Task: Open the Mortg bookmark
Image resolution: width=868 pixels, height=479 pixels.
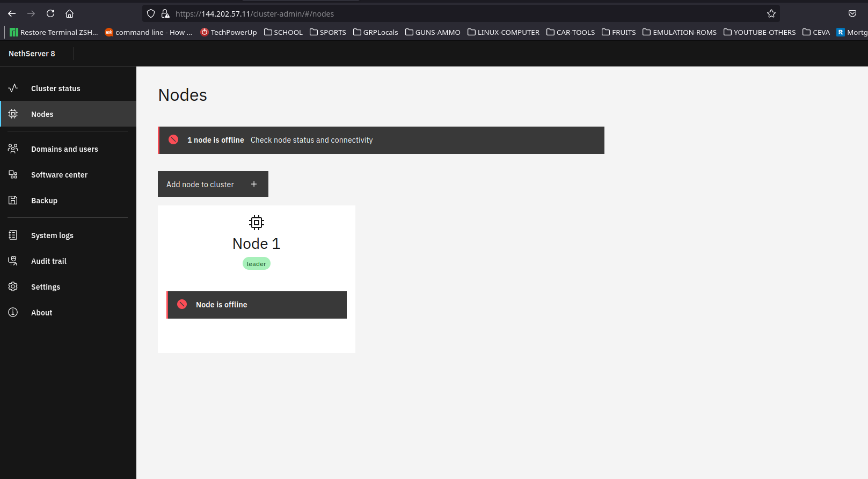Action: pos(852,32)
